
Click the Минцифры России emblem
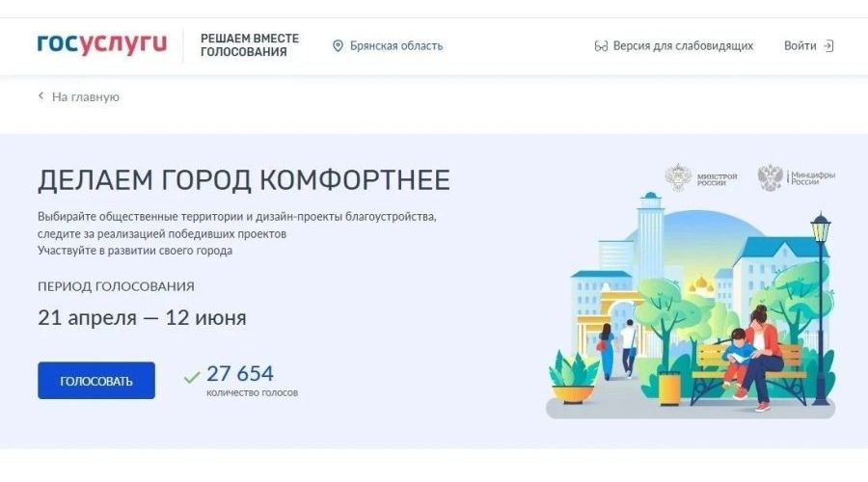771,177
